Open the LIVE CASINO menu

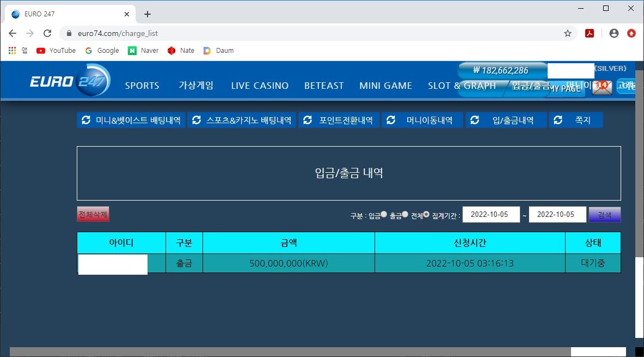click(x=260, y=86)
